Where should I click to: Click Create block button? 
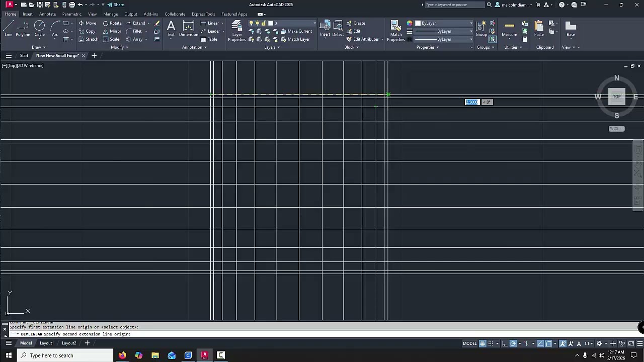click(x=356, y=23)
